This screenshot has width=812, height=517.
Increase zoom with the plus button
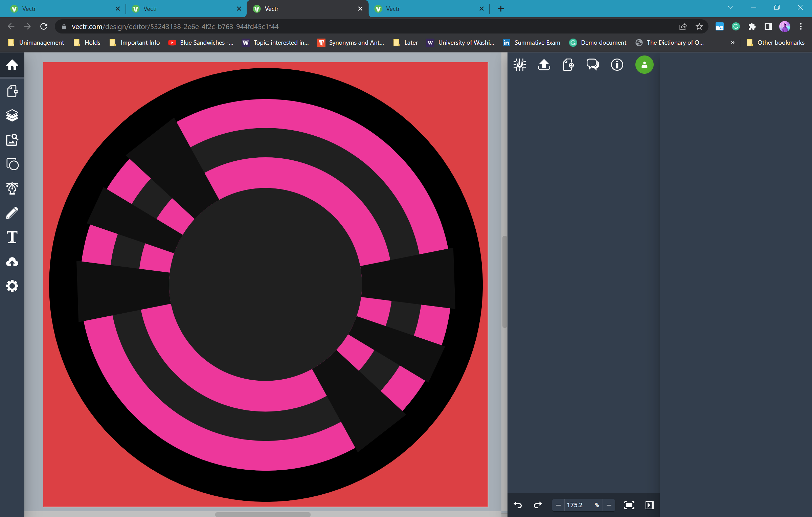coord(609,505)
